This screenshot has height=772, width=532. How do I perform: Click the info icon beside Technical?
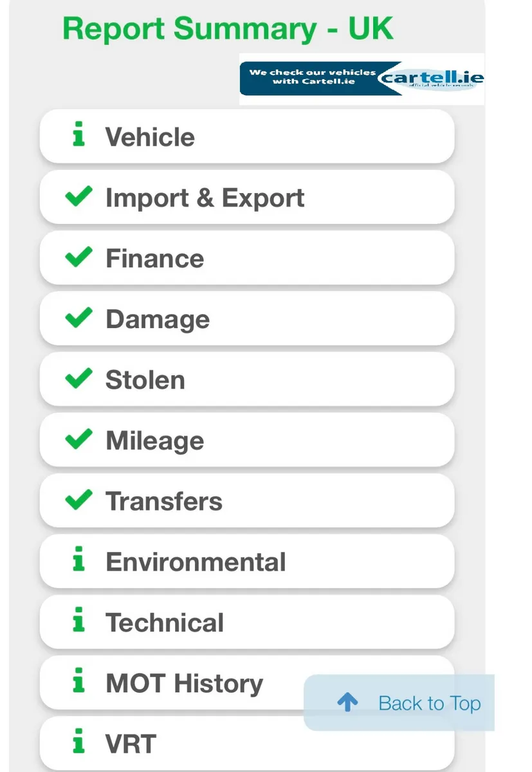(x=78, y=621)
